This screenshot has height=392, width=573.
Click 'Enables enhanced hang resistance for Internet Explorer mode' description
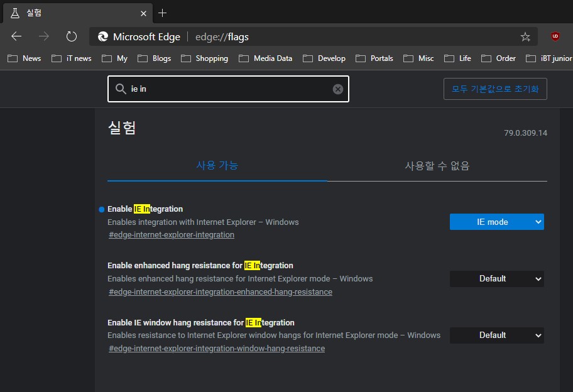coord(240,279)
